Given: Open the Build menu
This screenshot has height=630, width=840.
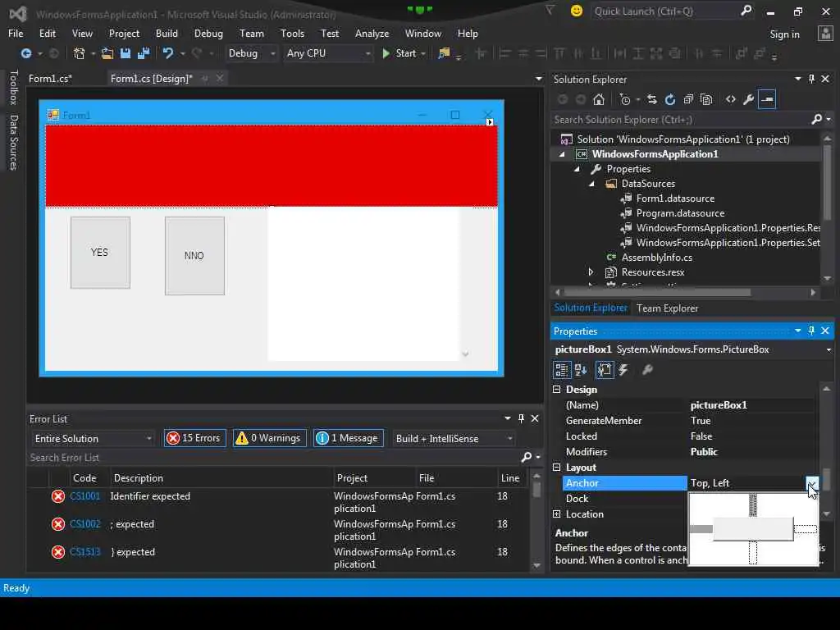Looking at the screenshot, I should click(167, 33).
